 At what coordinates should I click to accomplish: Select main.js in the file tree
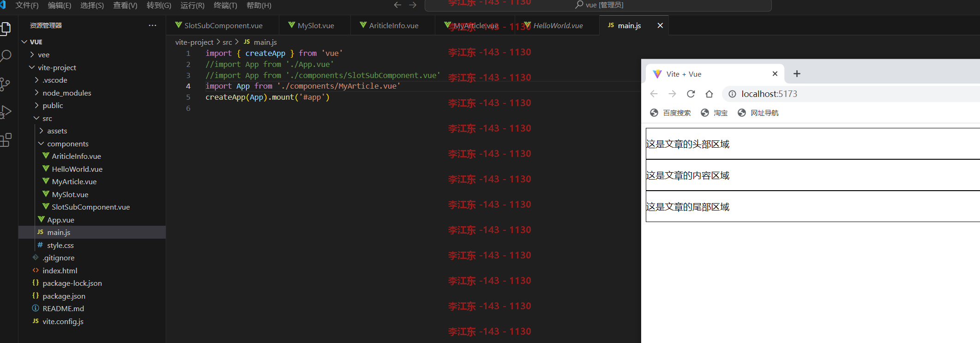pyautogui.click(x=92, y=232)
